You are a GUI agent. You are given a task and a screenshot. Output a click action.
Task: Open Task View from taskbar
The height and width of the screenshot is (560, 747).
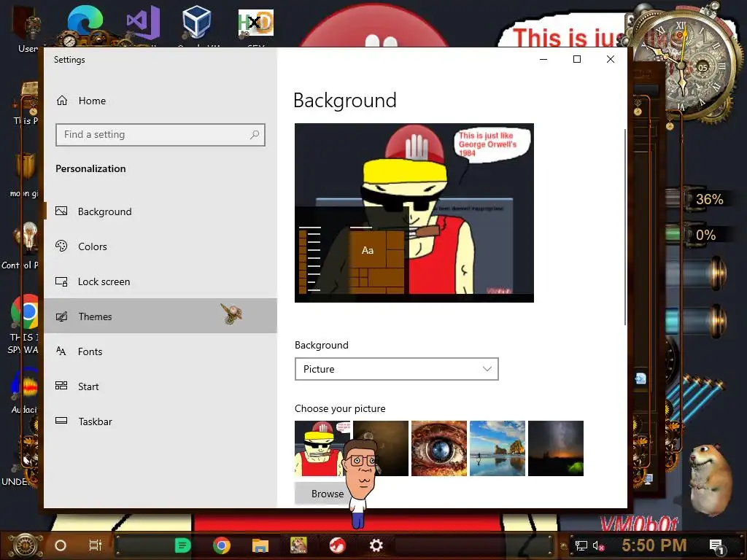96,545
